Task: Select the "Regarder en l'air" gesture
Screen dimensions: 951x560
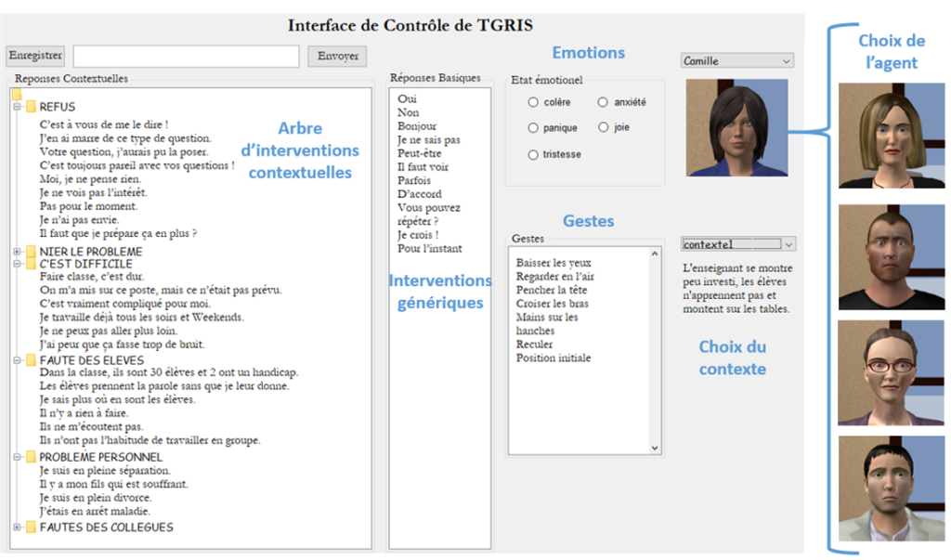Action: (555, 277)
